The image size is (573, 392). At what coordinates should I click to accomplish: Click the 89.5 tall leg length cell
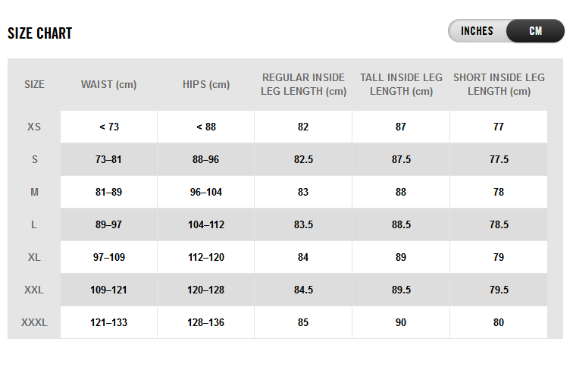(401, 290)
